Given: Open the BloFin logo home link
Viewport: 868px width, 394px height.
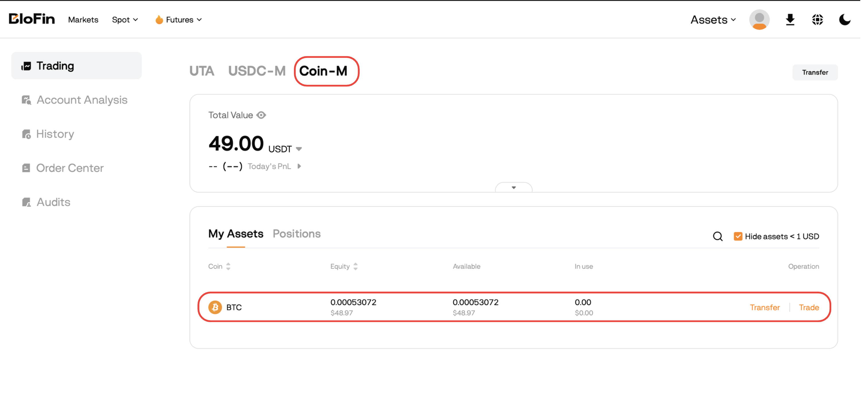Looking at the screenshot, I should coord(32,19).
